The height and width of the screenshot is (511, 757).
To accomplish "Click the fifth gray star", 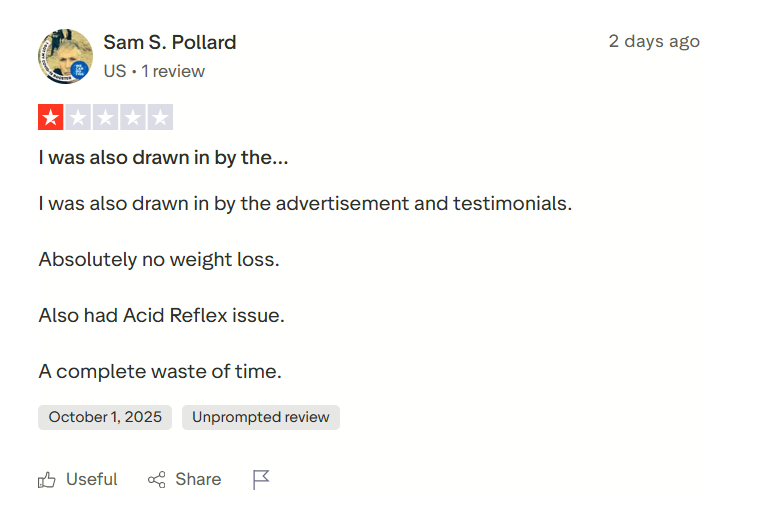I will coord(159,118).
